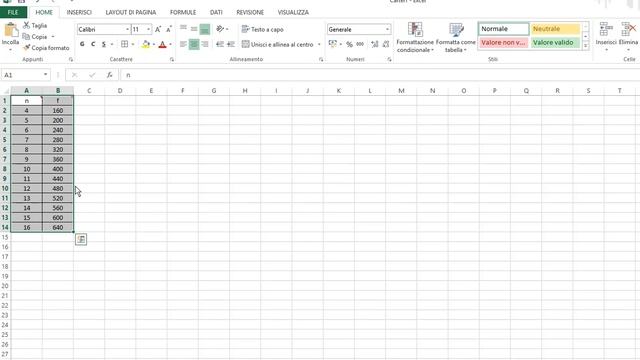Viewport: 640px width, 360px height.
Task: Align text left
Action: pyautogui.click(x=183, y=44)
